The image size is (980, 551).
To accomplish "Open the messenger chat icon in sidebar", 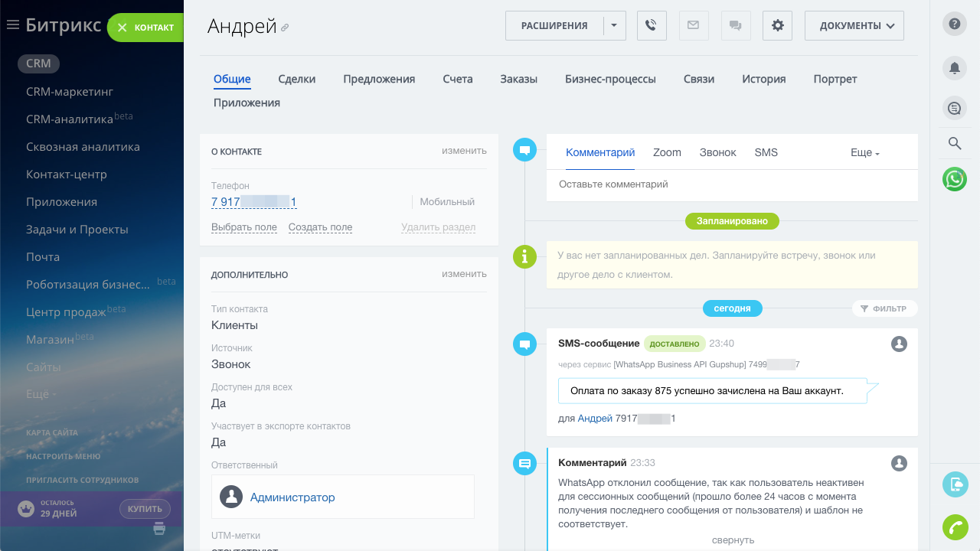I will (955, 109).
